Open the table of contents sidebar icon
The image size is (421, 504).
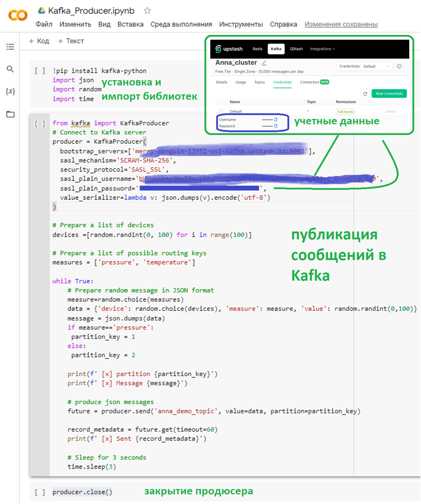point(10,47)
